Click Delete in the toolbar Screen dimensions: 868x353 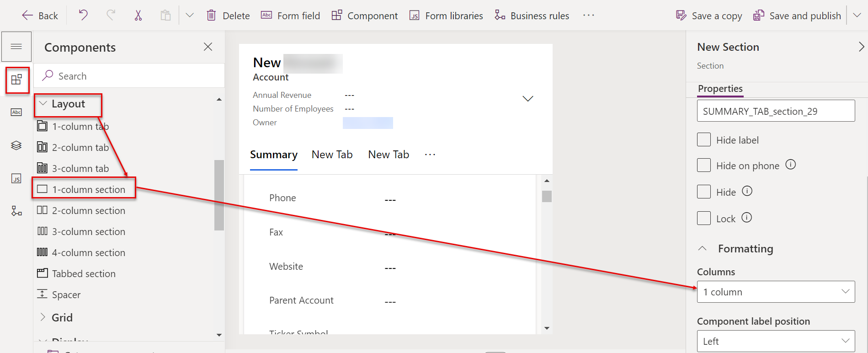point(228,16)
